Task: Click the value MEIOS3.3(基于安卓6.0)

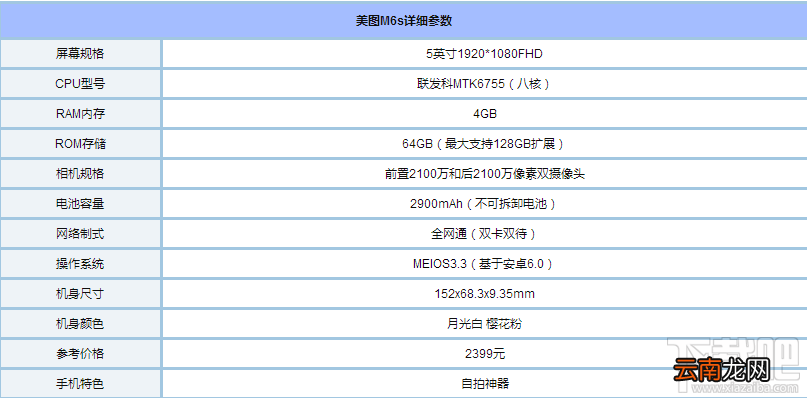Action: click(484, 264)
